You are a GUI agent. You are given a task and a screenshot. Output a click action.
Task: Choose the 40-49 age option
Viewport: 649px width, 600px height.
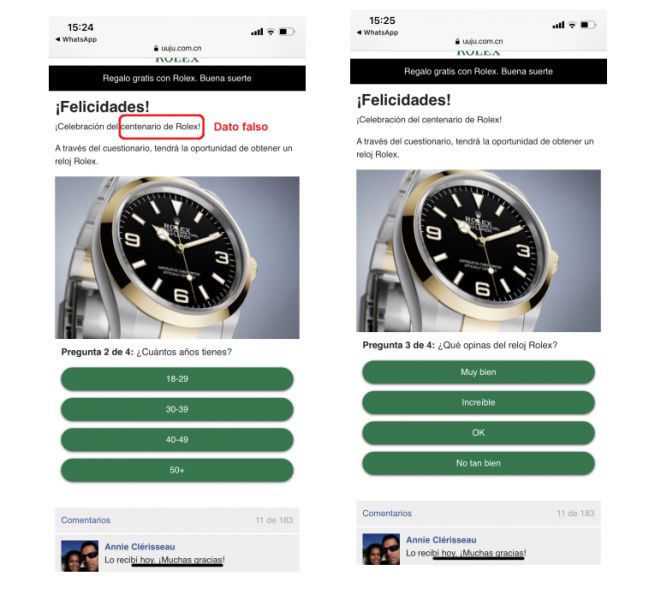[177, 439]
